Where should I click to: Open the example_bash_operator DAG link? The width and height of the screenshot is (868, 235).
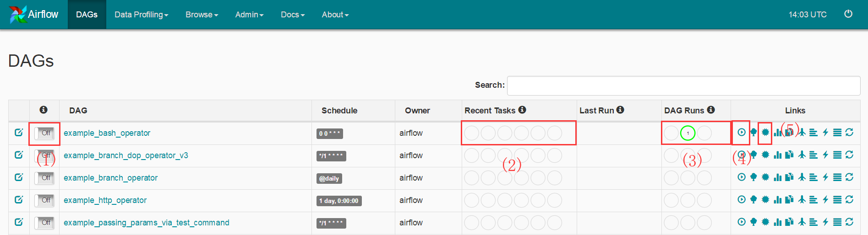click(107, 133)
